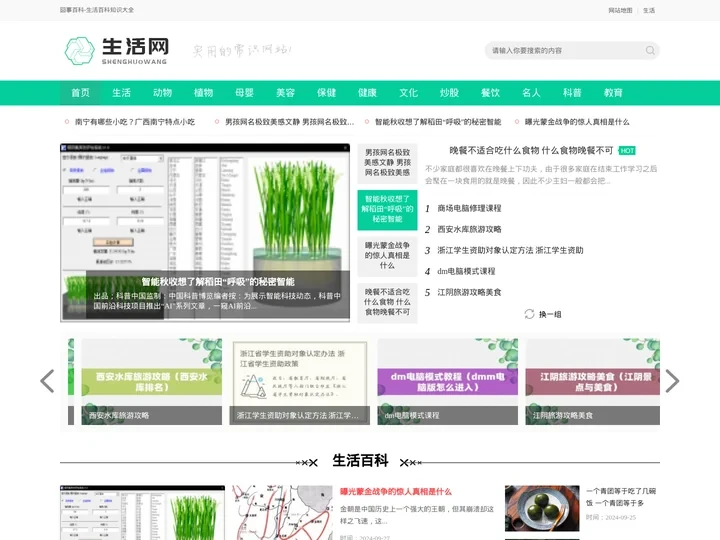Open the green rice balls thumbnail
The image size is (720, 540).
[542, 508]
